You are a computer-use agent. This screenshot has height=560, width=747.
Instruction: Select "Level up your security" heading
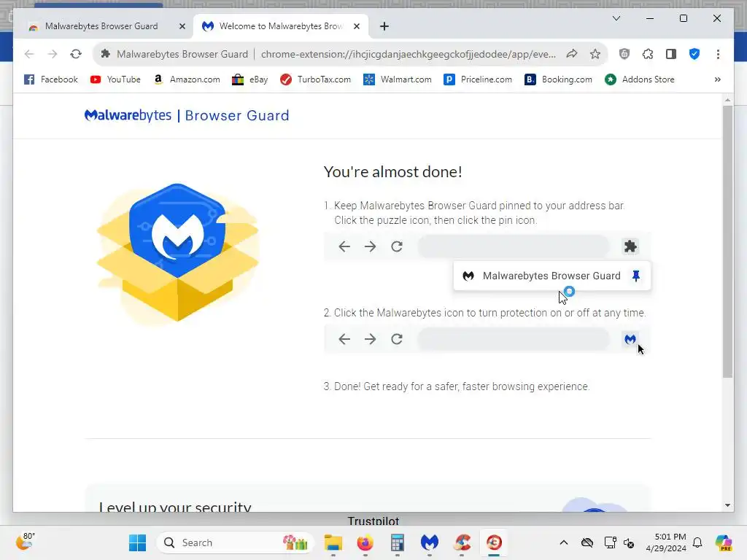(175, 507)
